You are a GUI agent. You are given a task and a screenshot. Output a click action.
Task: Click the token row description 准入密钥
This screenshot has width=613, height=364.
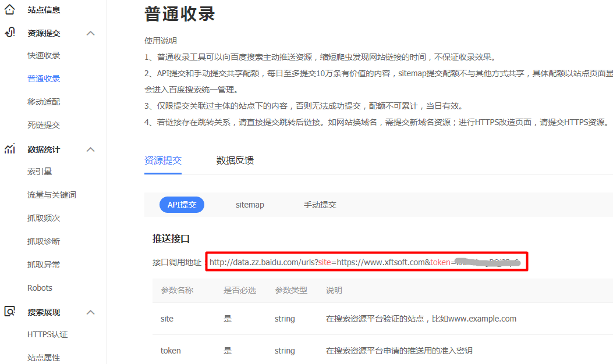click(x=399, y=351)
